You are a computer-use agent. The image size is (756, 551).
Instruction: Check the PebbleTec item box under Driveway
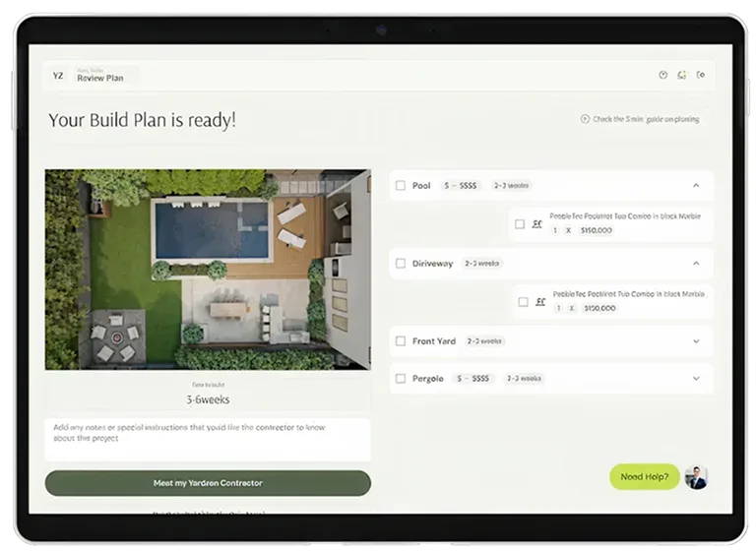pos(523,302)
